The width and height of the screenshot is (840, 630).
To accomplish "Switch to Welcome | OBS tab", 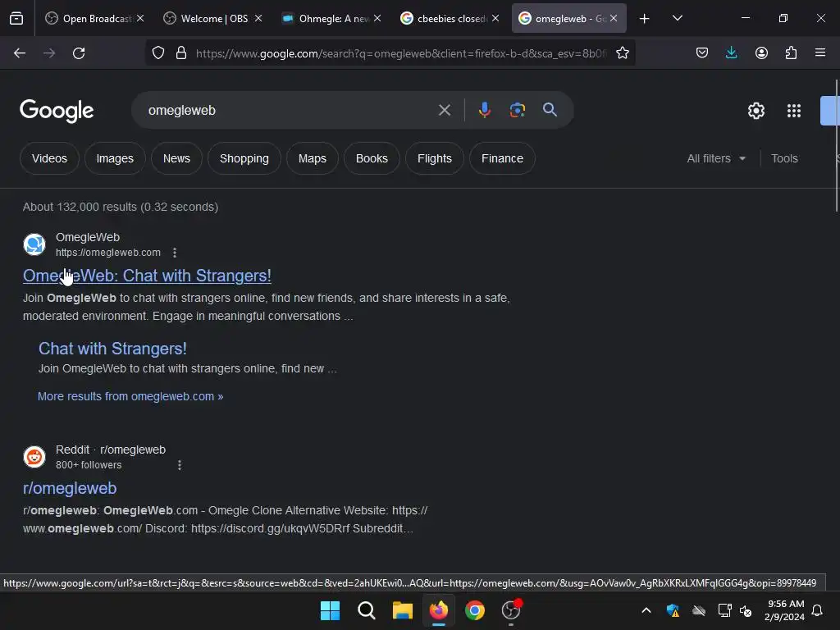I will tap(214, 19).
